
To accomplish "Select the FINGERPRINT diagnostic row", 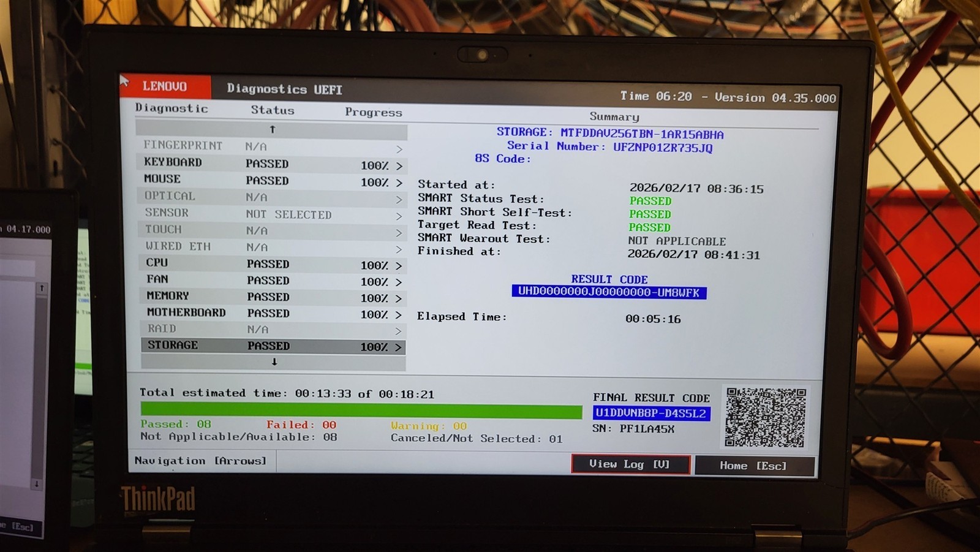I will (272, 146).
